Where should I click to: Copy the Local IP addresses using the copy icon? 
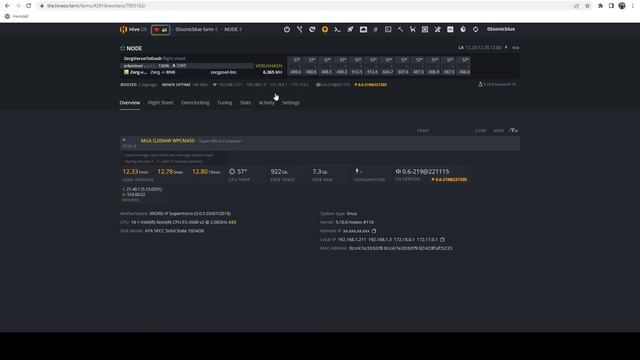pos(442,240)
